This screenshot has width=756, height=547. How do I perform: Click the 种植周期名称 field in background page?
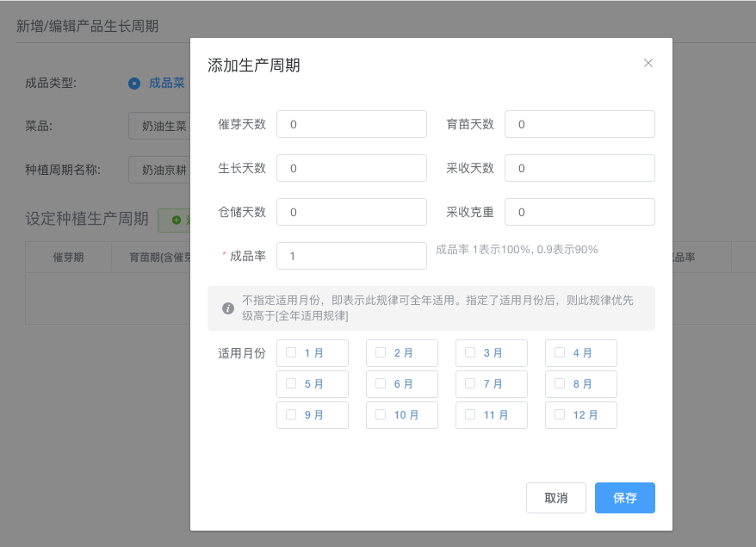[x=159, y=170]
